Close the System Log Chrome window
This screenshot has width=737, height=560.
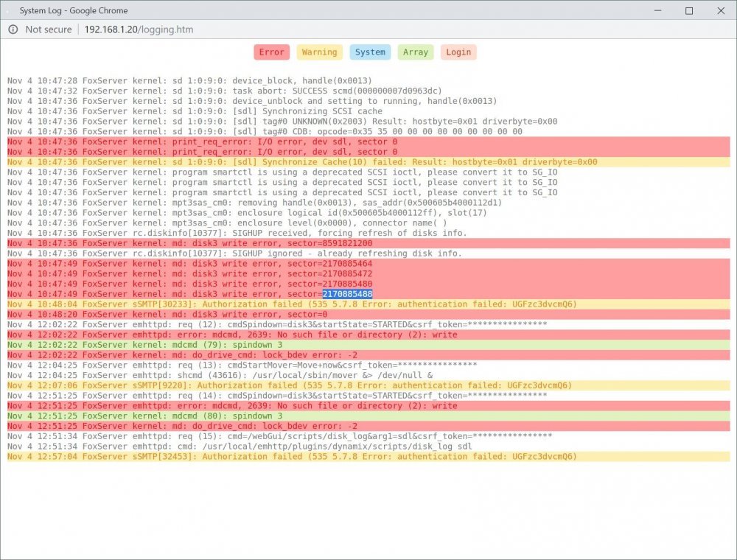coord(721,10)
